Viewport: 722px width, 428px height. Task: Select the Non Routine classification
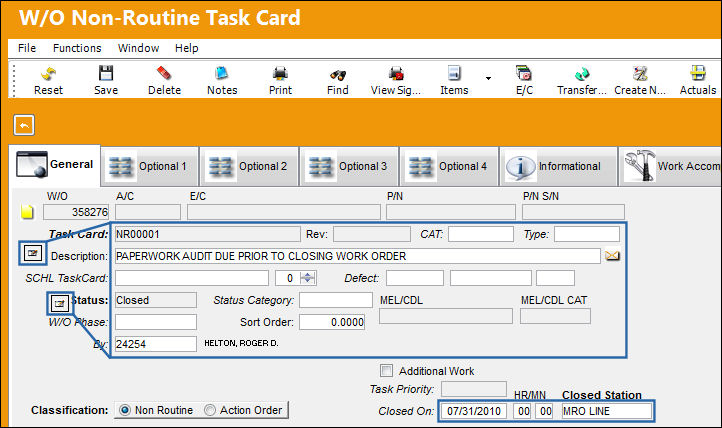124,410
